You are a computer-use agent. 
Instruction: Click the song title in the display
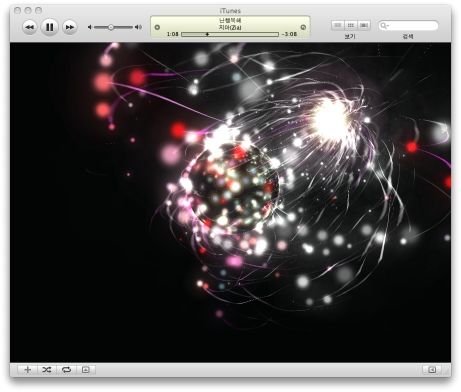(x=230, y=21)
